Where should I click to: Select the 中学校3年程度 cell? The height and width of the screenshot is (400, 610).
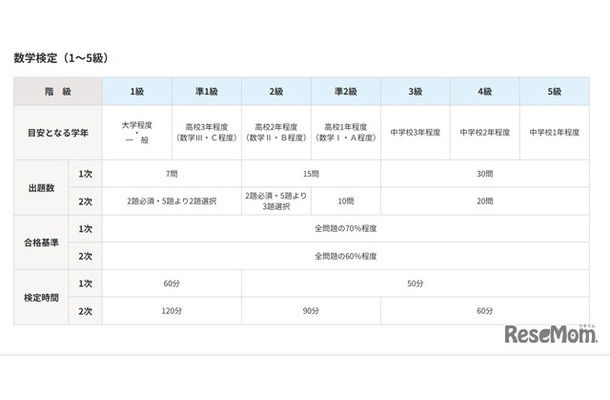415,132
